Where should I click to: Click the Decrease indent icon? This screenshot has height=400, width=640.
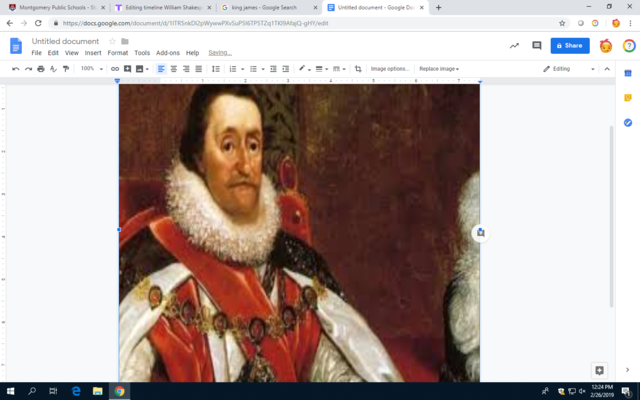point(273,69)
